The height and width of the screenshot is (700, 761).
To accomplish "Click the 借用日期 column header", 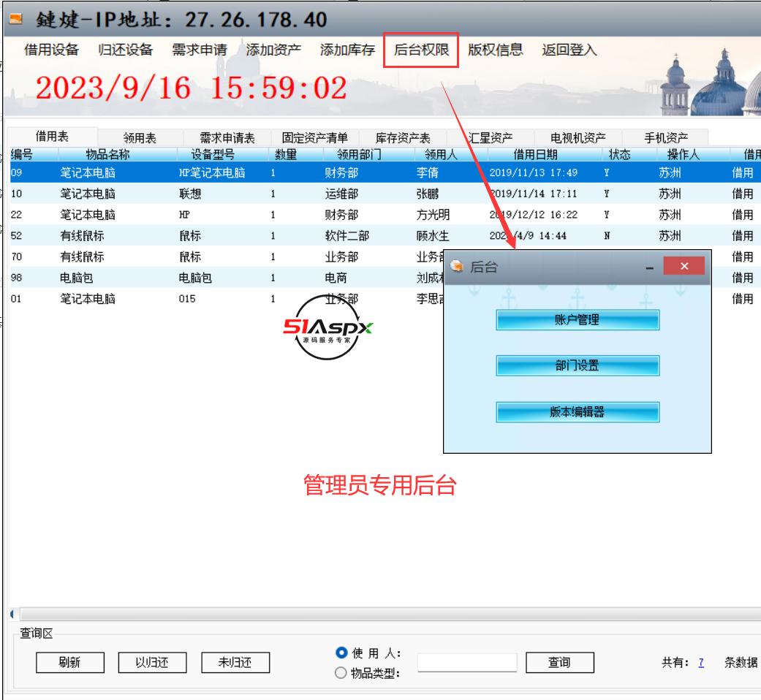I will click(x=545, y=154).
